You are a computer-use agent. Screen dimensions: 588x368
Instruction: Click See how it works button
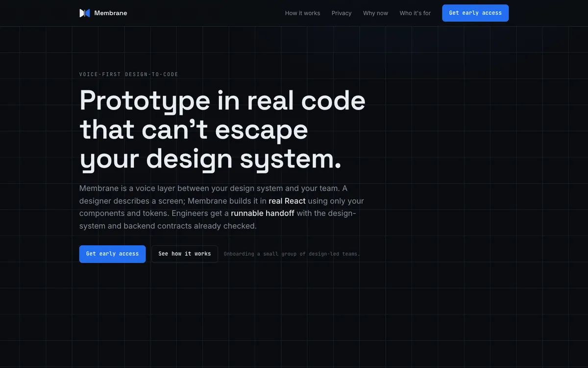tap(185, 254)
